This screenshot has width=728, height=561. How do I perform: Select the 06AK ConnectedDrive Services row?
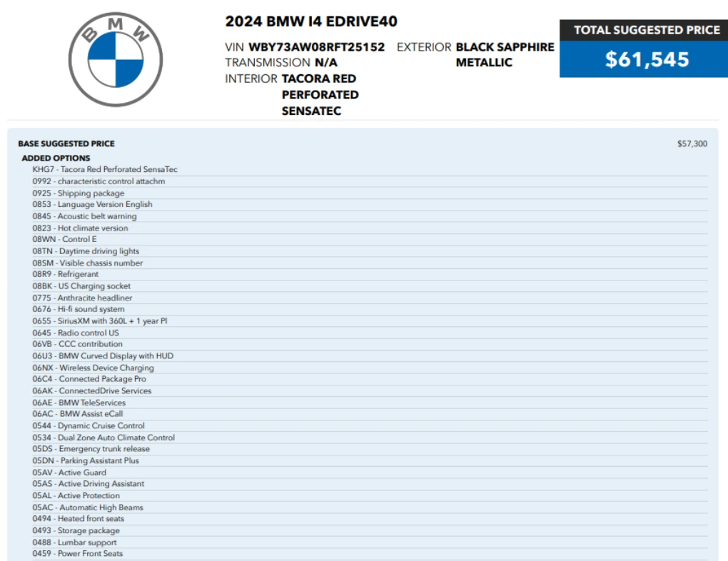pos(370,390)
